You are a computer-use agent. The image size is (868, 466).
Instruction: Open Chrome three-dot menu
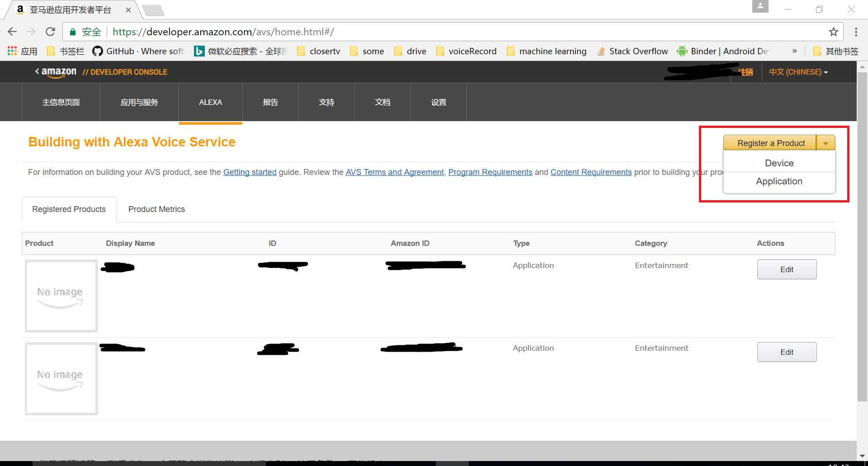(856, 32)
